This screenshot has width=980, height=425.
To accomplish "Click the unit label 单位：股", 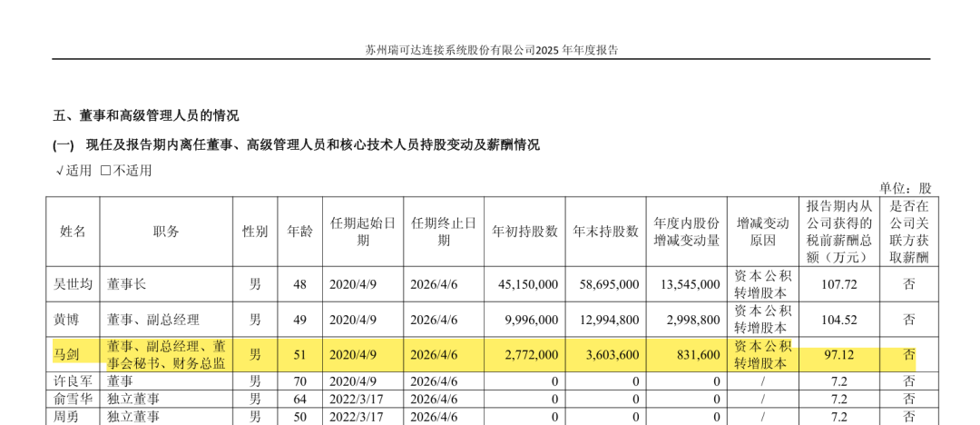I will coord(905,188).
